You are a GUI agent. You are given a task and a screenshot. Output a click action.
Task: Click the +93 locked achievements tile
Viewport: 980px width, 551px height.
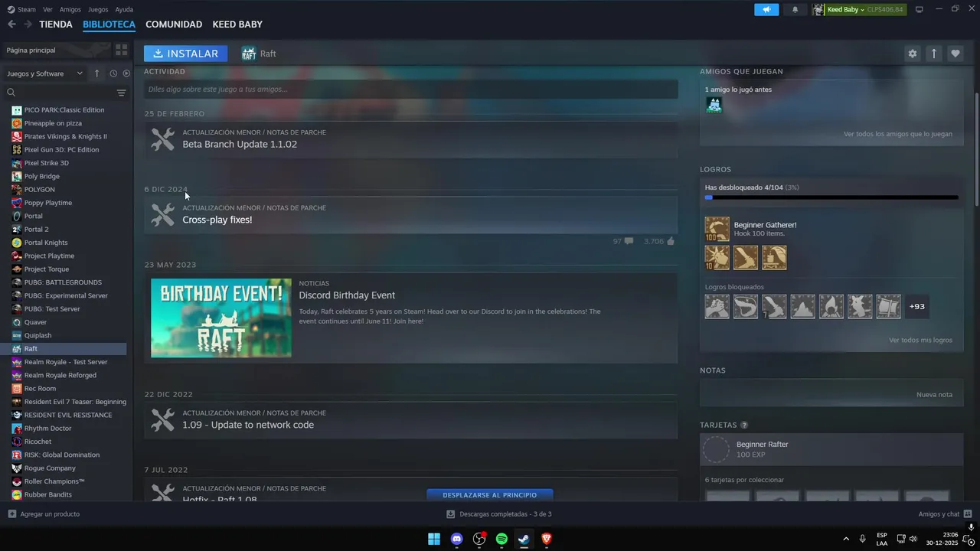pos(917,306)
